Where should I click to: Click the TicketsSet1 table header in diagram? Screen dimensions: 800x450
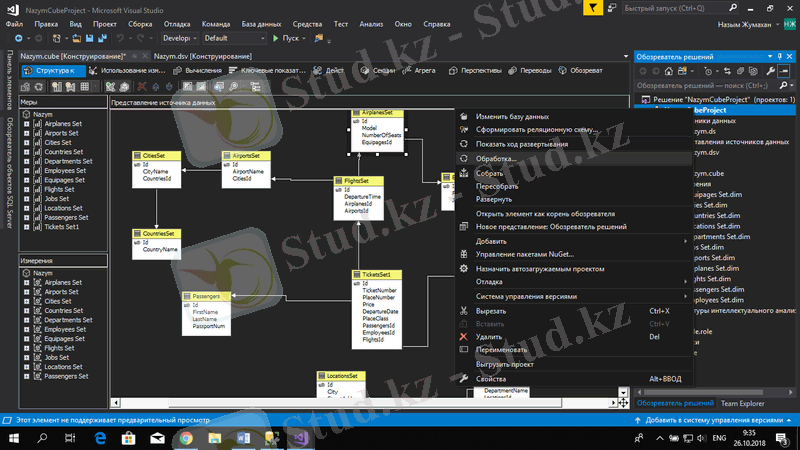tap(377, 274)
